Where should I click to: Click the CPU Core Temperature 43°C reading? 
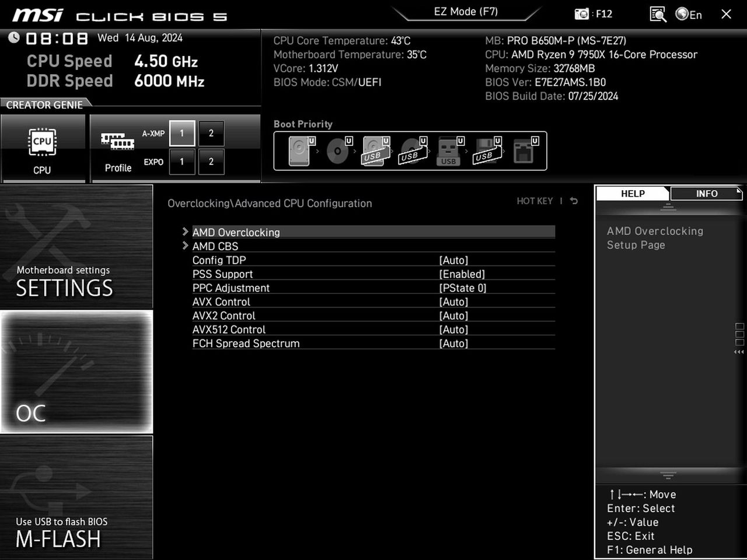click(342, 41)
